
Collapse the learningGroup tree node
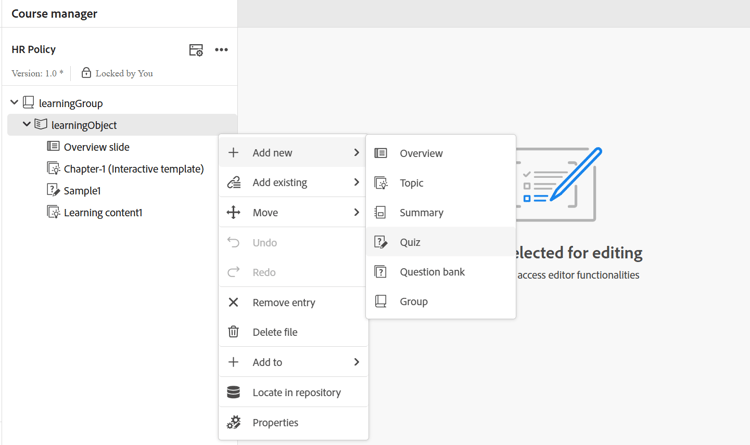click(14, 103)
